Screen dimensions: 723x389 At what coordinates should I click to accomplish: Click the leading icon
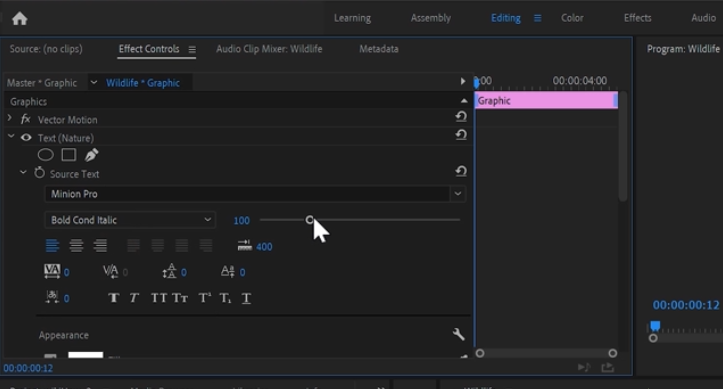169,271
